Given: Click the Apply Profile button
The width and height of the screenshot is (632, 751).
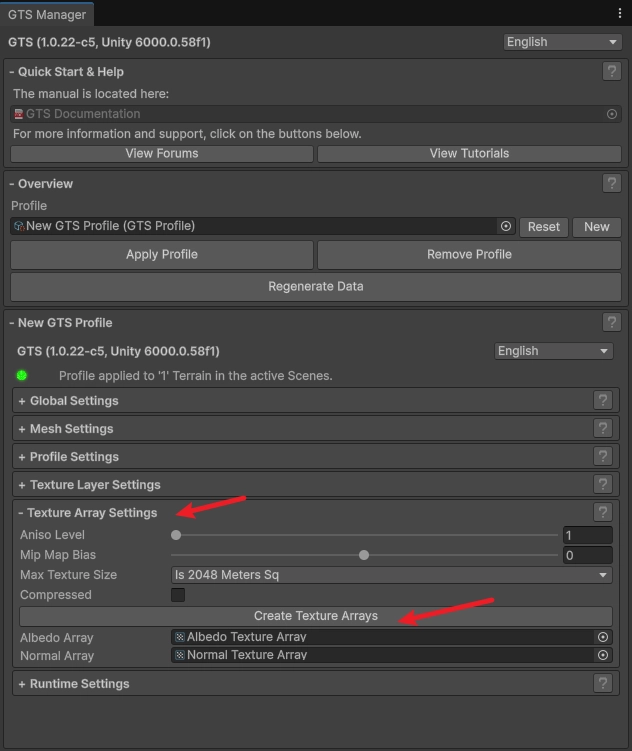Looking at the screenshot, I should (x=162, y=254).
